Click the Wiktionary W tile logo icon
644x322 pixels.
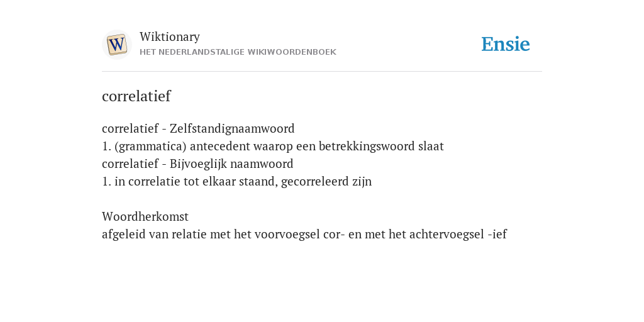click(117, 45)
